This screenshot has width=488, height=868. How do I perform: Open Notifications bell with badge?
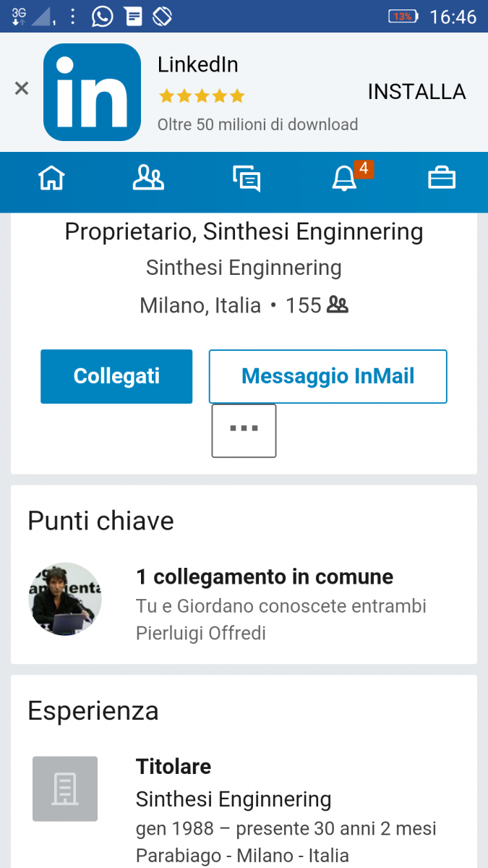pyautogui.click(x=345, y=178)
